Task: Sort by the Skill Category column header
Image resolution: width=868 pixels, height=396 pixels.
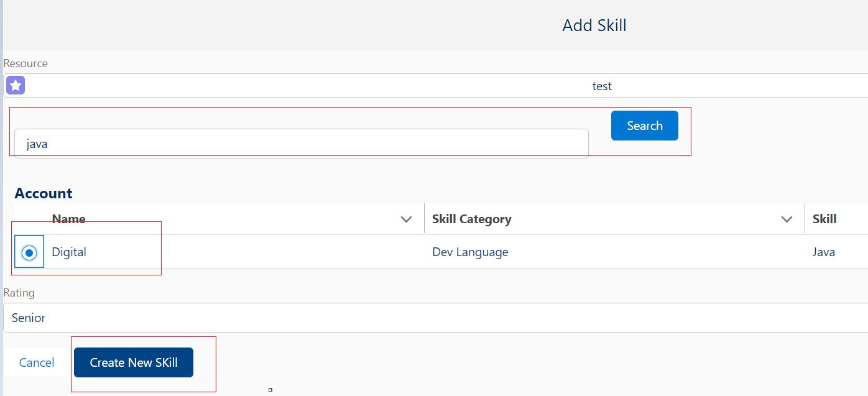Action: pyautogui.click(x=472, y=219)
